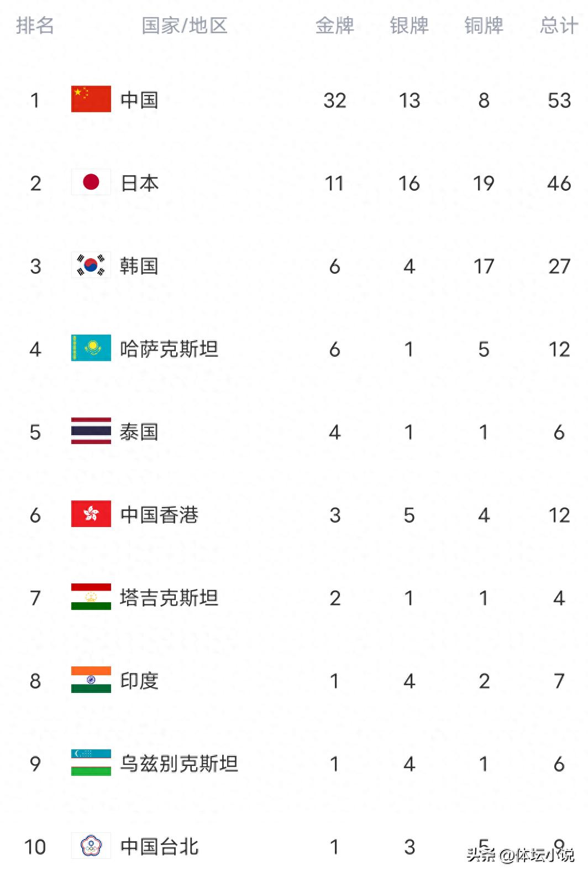588x876 pixels.
Task: Click the Kazakhstan flag icon
Action: [x=91, y=348]
